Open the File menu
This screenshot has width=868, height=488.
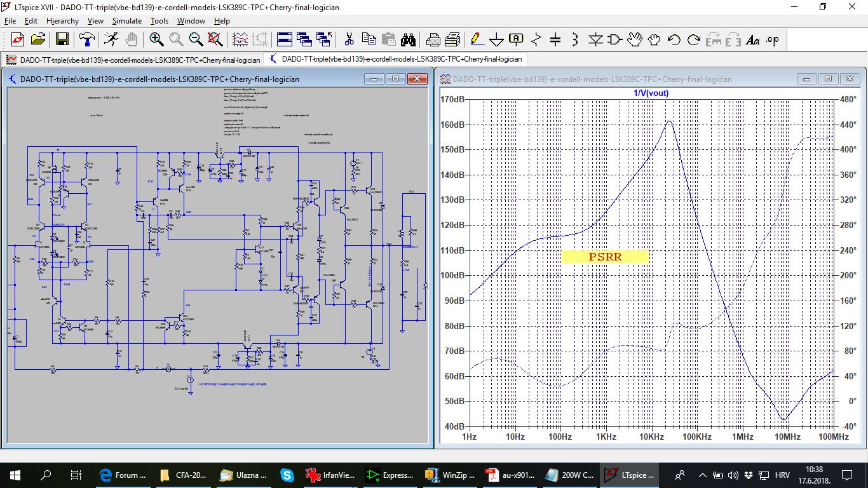pyautogui.click(x=10, y=21)
